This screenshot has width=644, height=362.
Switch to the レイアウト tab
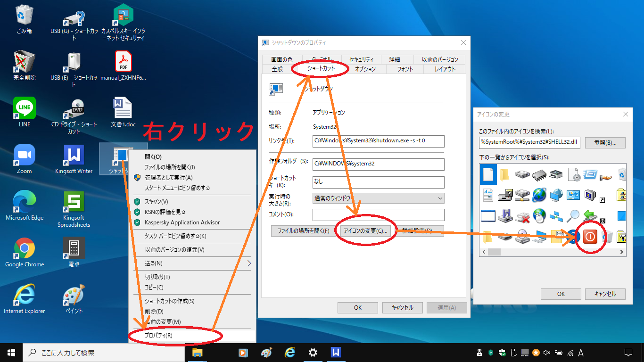click(445, 69)
